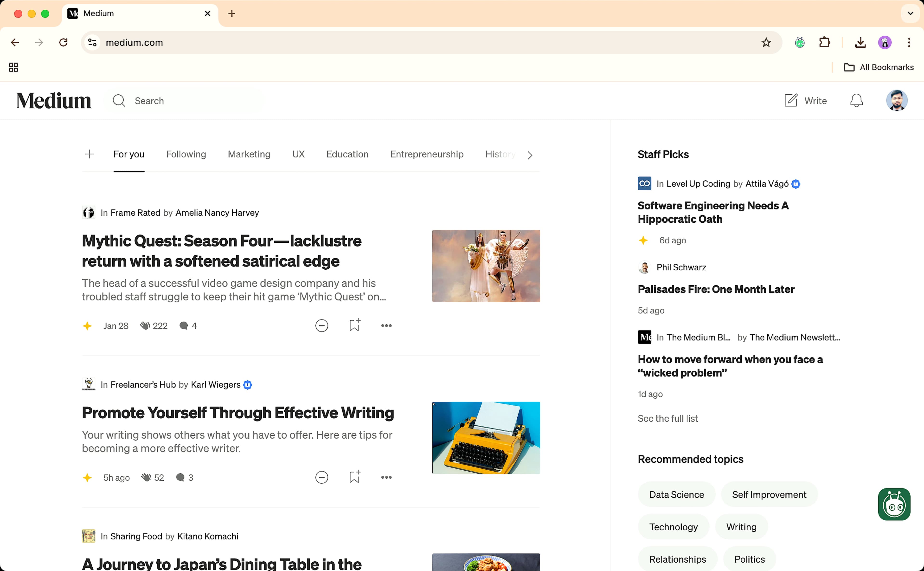Click The Medium Blog publication icon
The width and height of the screenshot is (924, 571).
(x=644, y=337)
